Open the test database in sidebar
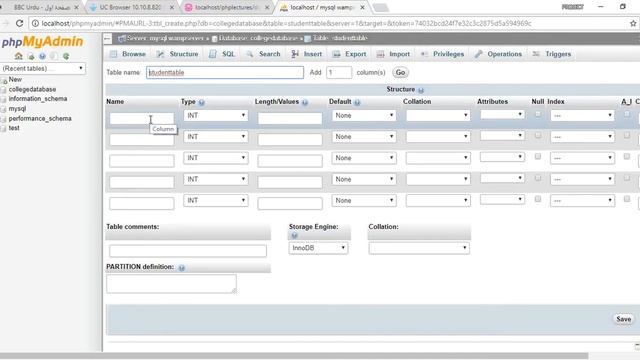Image resolution: width=640 pixels, height=360 pixels. (14, 128)
